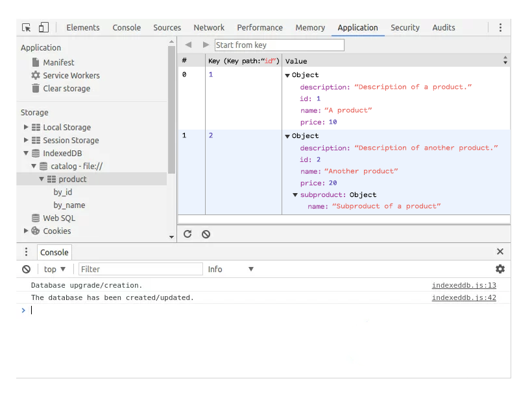This screenshot has width=532, height=405.
Task: Switch to the Security tab
Action: point(405,27)
